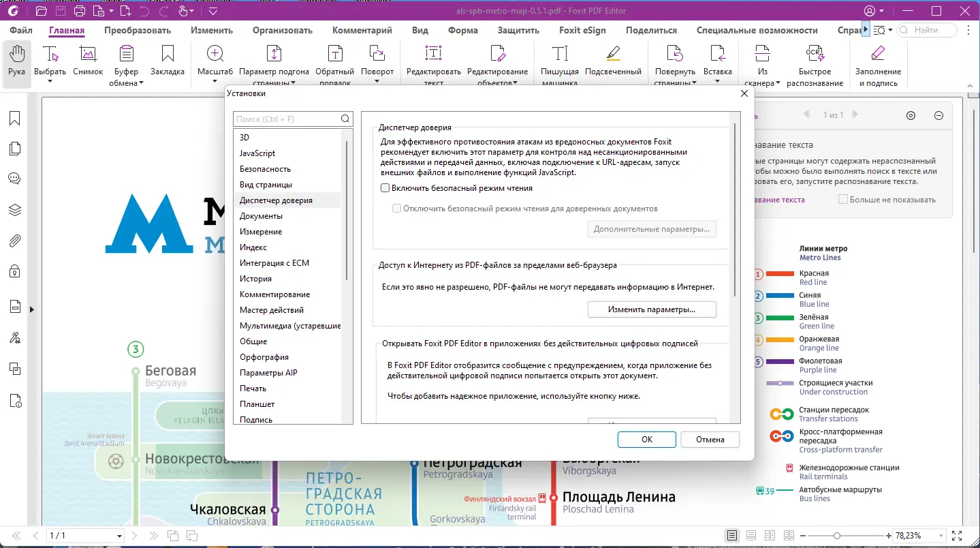Select the Hand (Рука) tool
Screen dimensions: 980x548
click(16, 63)
